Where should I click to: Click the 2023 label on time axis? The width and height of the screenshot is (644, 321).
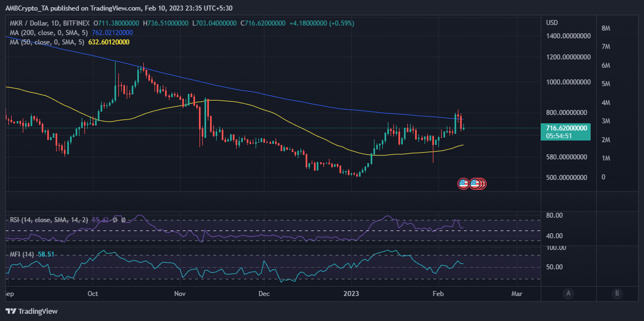point(351,294)
